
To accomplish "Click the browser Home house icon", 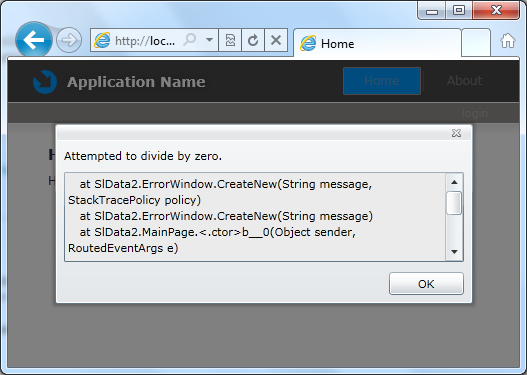I will click(x=508, y=41).
